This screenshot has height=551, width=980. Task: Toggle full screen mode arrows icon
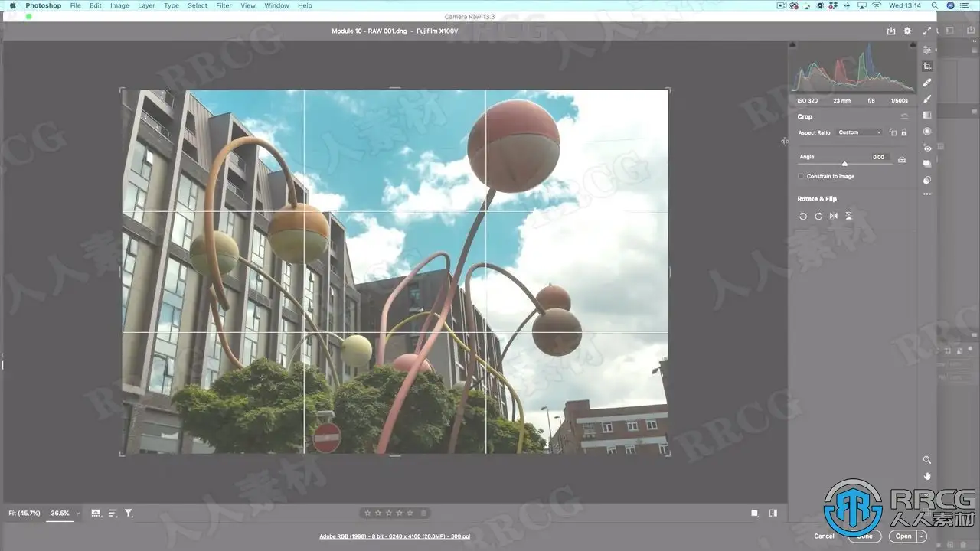point(927,31)
